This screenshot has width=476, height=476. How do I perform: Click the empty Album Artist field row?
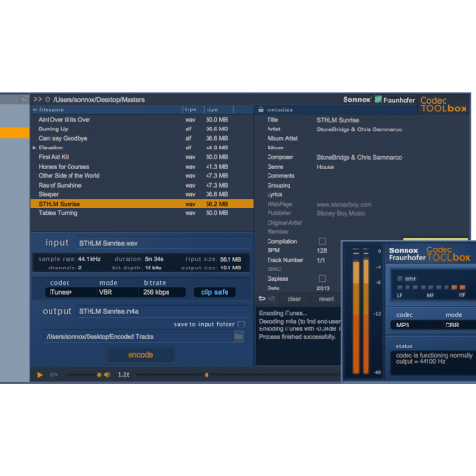[362, 139]
